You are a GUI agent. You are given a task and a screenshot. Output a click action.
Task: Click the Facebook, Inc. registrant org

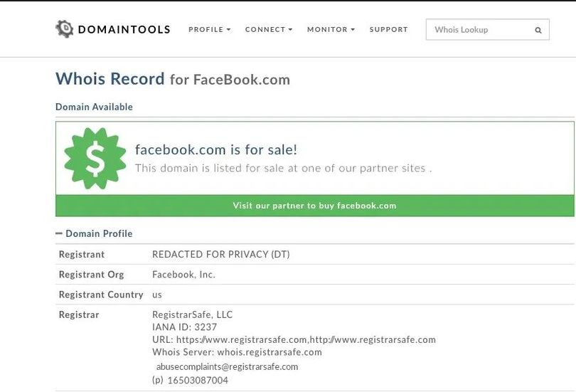point(183,275)
